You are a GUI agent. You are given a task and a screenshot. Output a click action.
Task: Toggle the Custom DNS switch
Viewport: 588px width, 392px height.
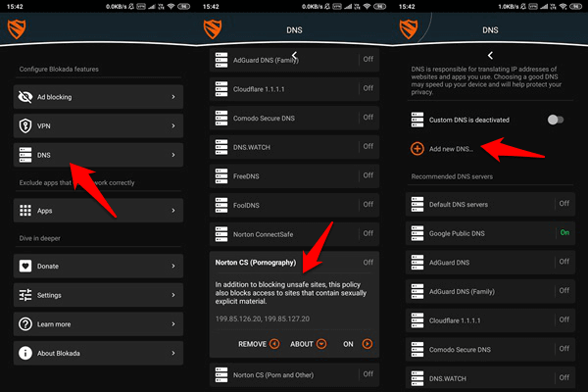(x=556, y=120)
